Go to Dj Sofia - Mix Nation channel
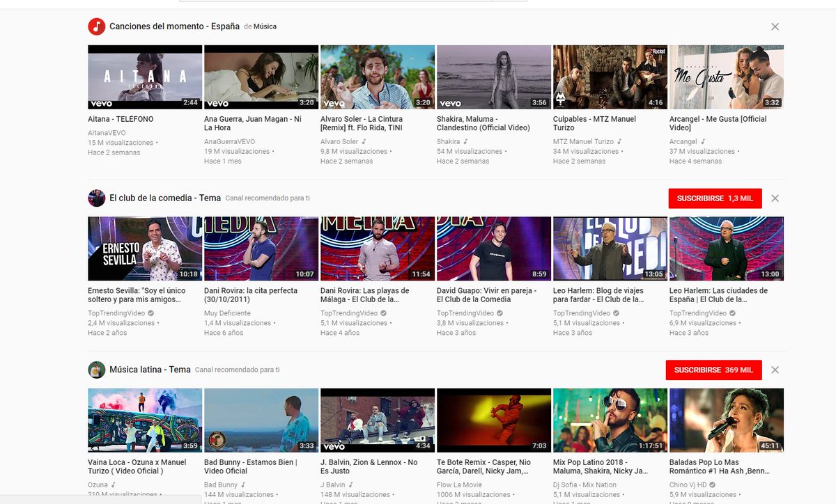The image size is (836, 504). click(585, 485)
